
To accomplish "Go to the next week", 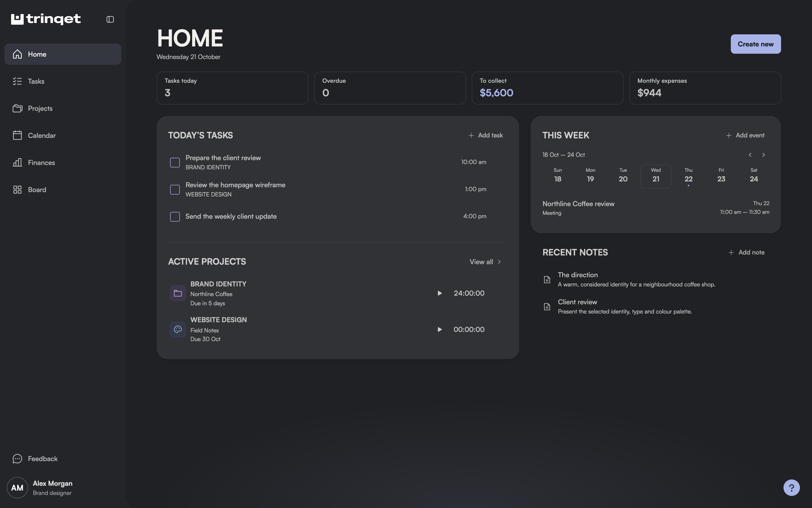I will (764, 155).
